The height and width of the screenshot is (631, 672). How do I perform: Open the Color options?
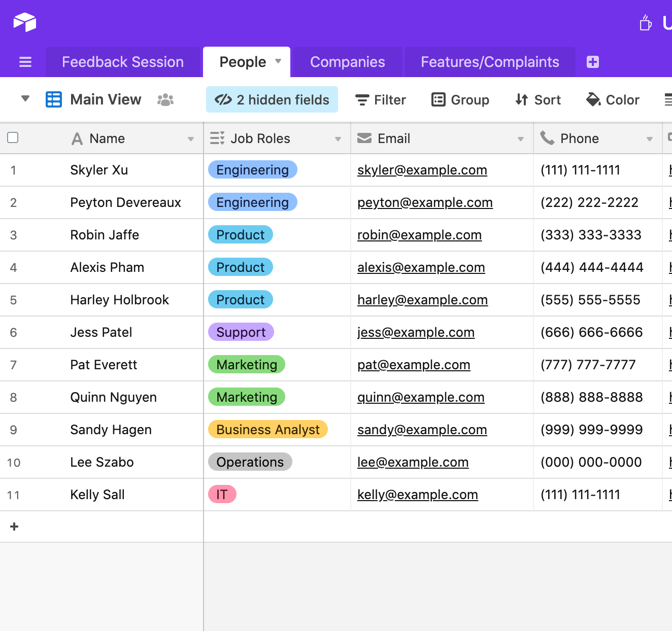(613, 100)
